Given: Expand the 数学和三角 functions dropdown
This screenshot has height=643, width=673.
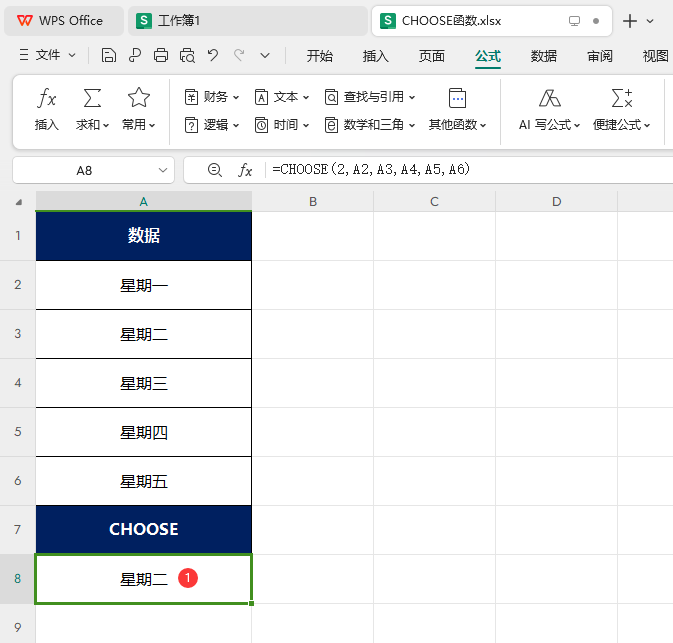Looking at the screenshot, I should (370, 125).
